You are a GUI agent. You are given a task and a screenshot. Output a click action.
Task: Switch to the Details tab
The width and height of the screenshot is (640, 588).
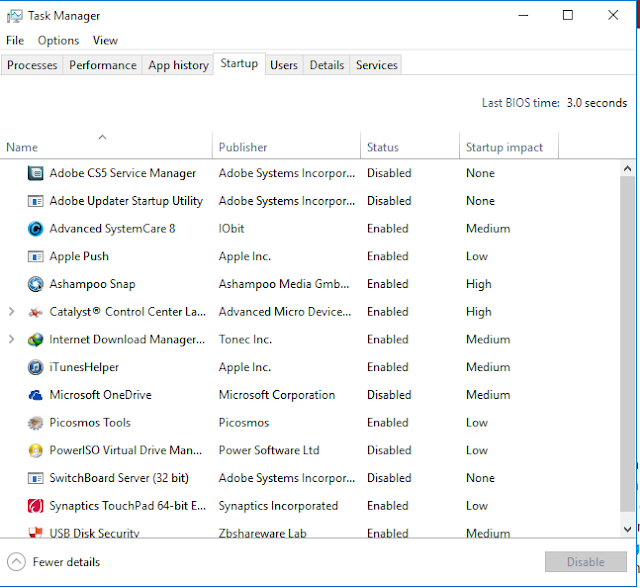click(327, 65)
